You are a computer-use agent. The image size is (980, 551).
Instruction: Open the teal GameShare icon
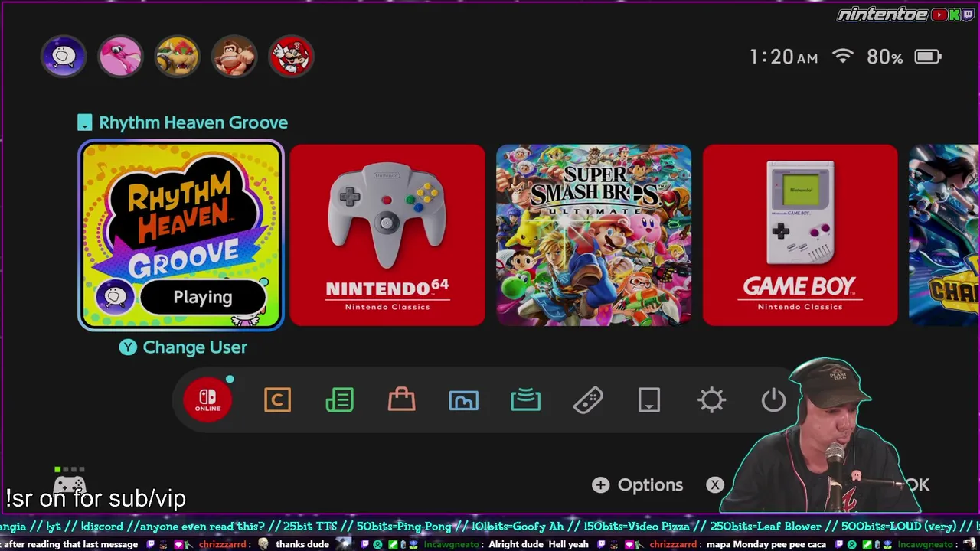(x=525, y=400)
